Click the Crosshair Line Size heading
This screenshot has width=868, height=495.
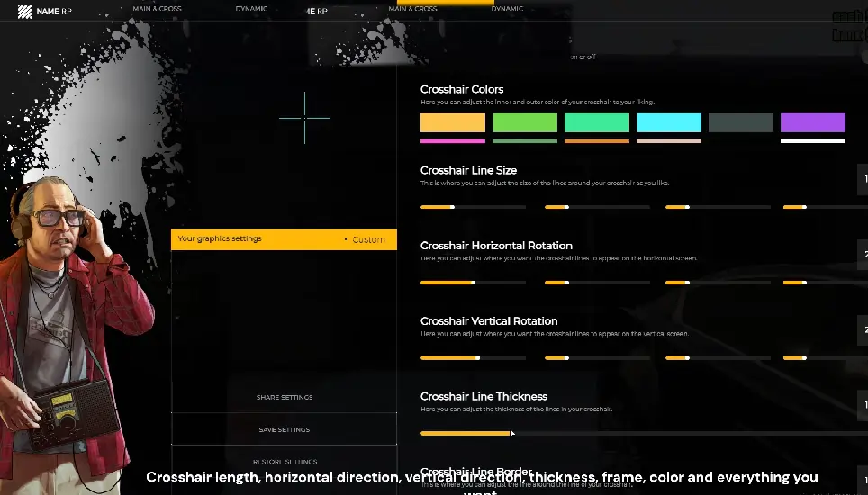click(468, 170)
